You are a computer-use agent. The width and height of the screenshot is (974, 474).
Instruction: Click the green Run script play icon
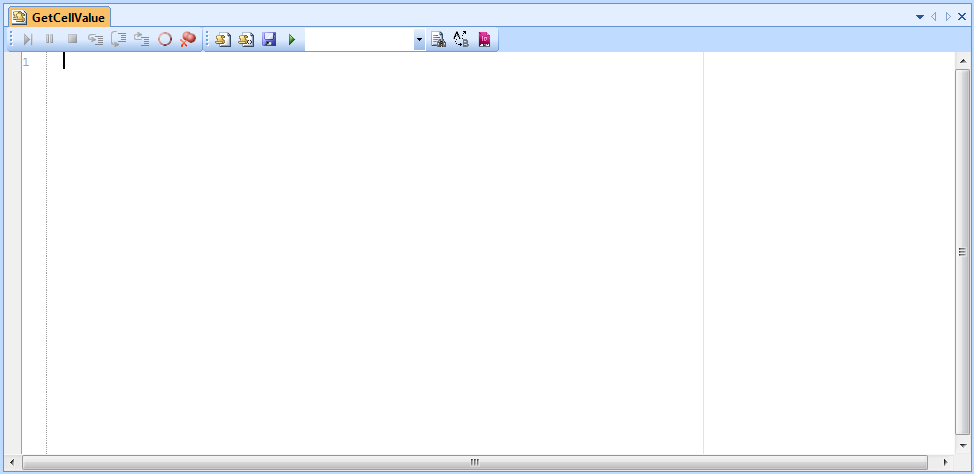coord(292,40)
